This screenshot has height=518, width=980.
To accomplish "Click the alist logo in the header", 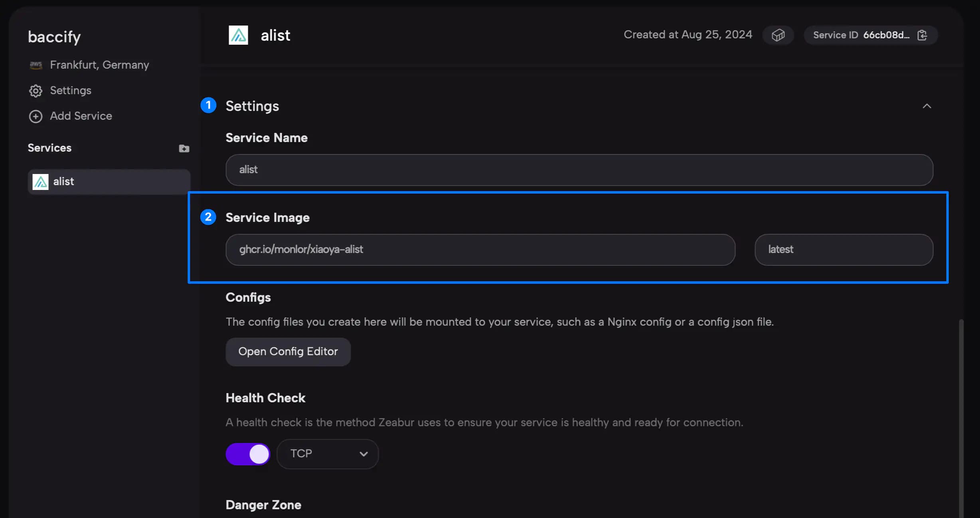I will point(238,35).
